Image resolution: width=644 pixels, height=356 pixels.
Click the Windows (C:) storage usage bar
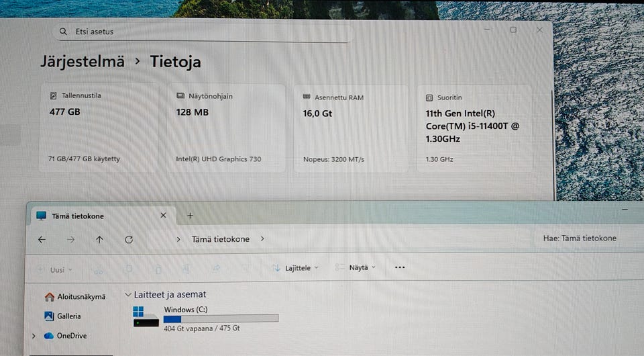click(221, 318)
